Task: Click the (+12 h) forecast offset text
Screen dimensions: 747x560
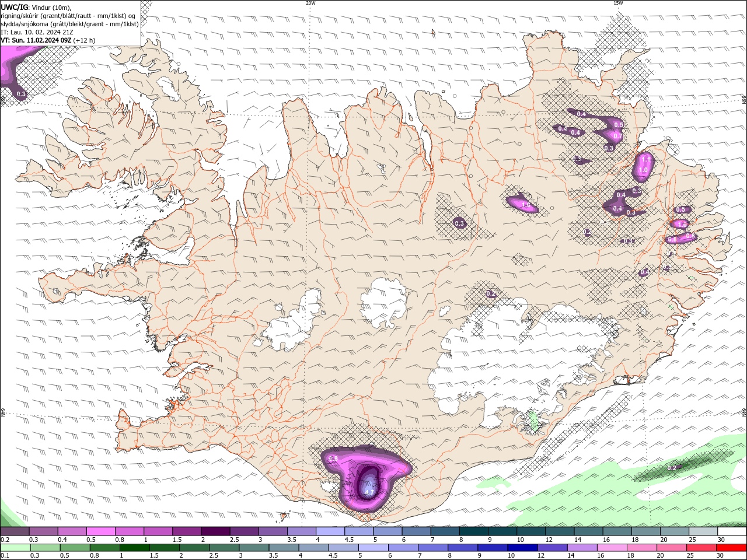Action: click(85, 40)
